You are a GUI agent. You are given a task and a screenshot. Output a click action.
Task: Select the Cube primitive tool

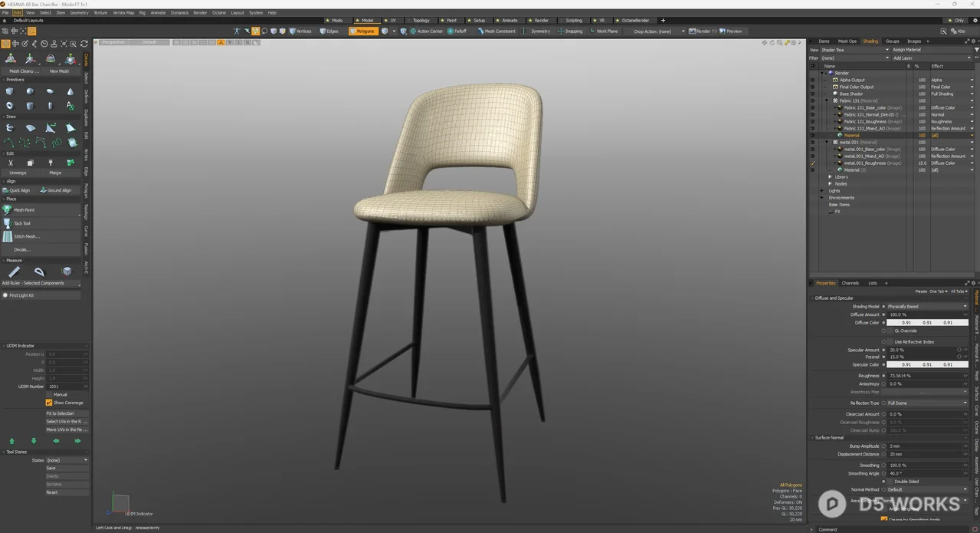10,91
